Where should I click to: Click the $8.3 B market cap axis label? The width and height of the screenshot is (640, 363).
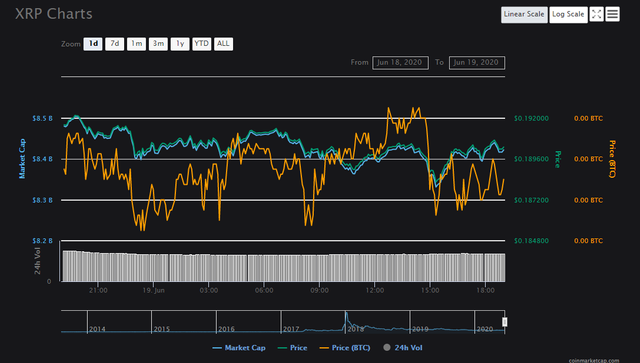tap(42, 200)
